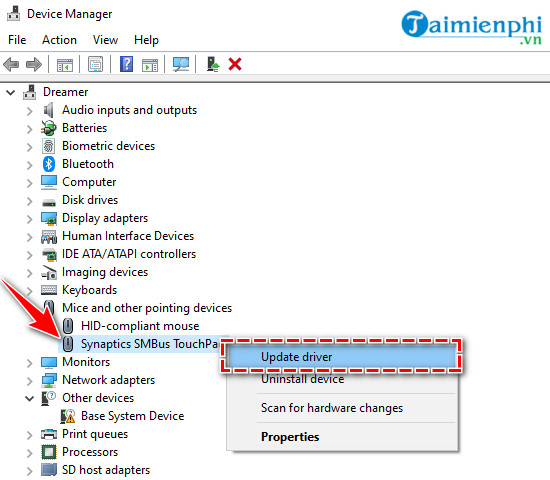Image resolution: width=550 pixels, height=480 pixels.
Task: Expand the Monitors category
Action: click(29, 363)
